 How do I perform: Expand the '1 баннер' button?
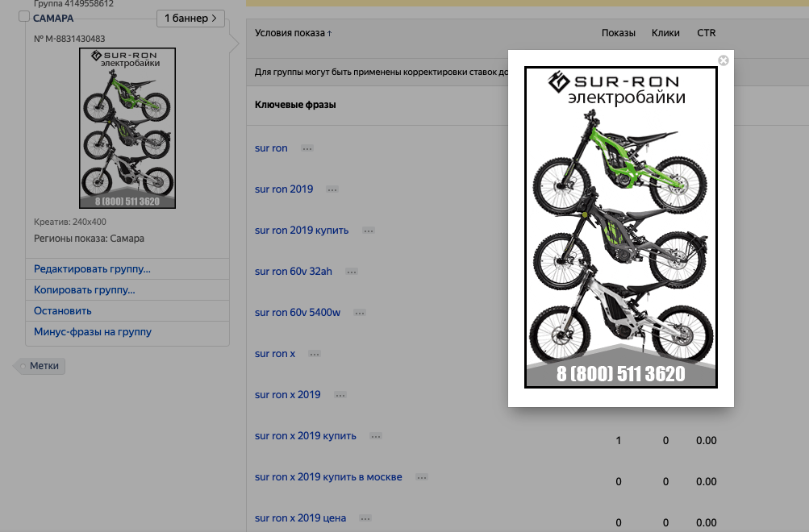[x=190, y=18]
